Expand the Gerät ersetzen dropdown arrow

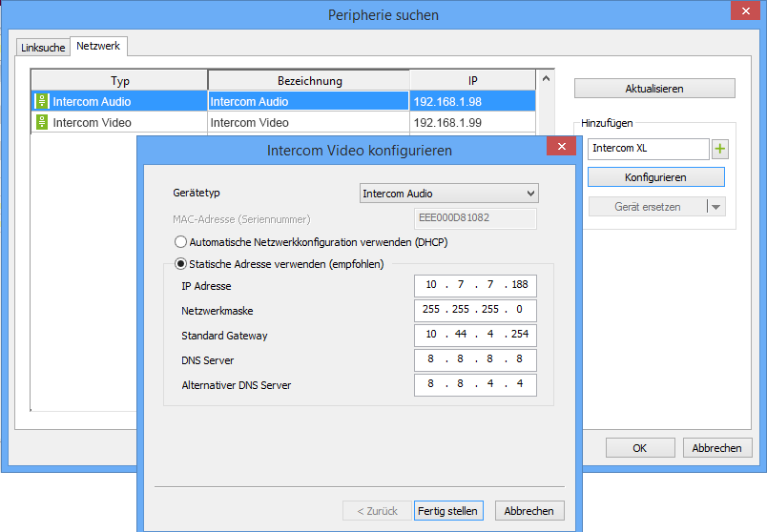(715, 207)
